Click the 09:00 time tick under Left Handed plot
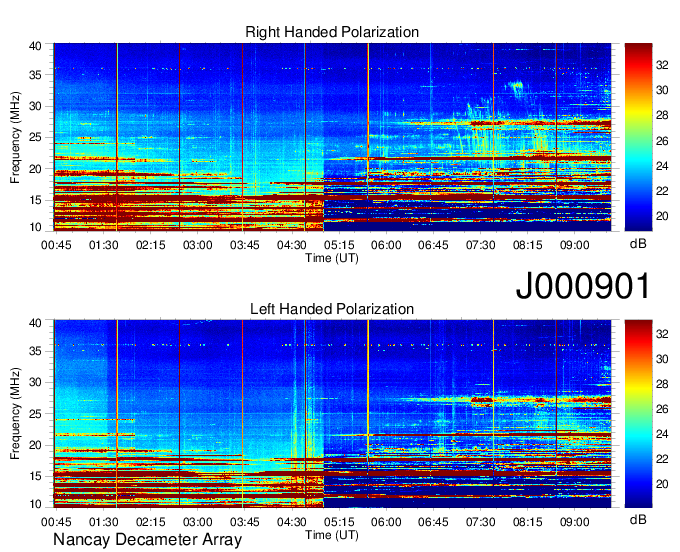This screenshot has width=680, height=552. (575, 522)
